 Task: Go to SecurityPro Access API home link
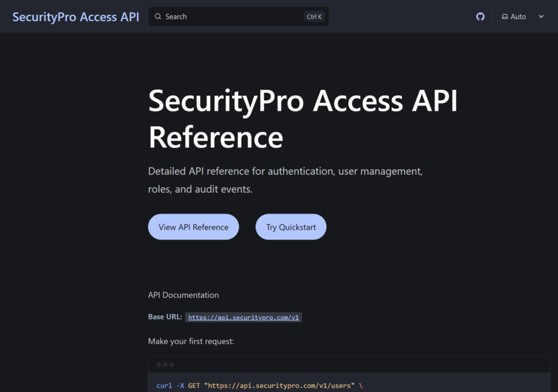(x=76, y=17)
